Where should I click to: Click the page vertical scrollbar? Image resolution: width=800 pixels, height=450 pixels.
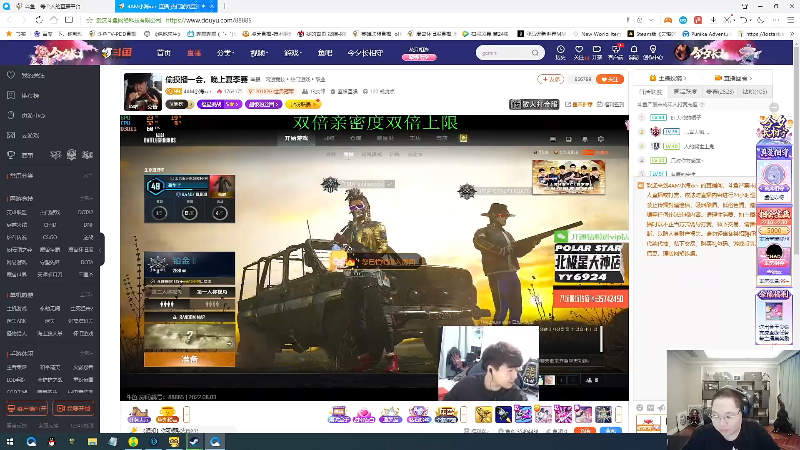796,153
